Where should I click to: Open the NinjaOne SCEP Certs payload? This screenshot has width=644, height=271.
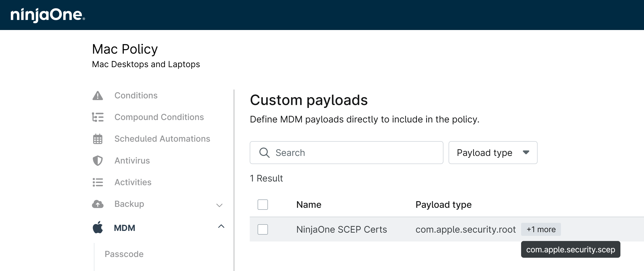(x=341, y=229)
